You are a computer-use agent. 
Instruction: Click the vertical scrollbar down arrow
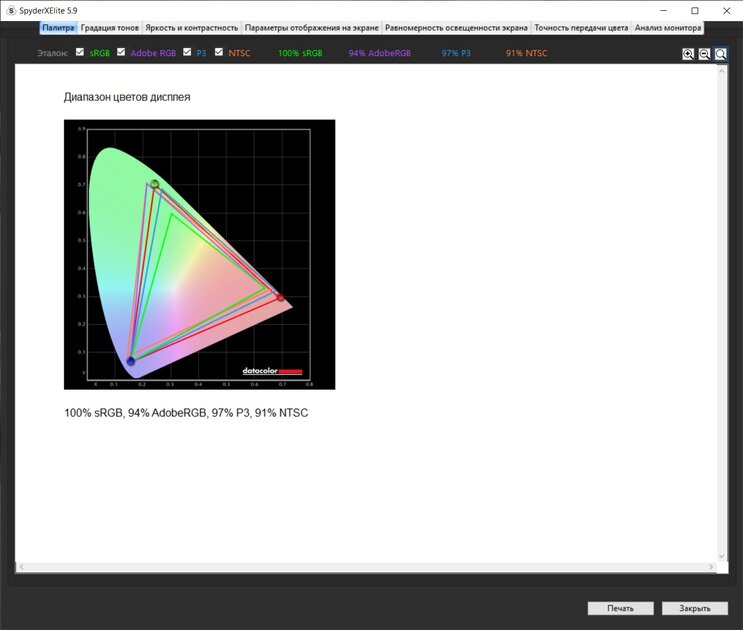[x=722, y=557]
